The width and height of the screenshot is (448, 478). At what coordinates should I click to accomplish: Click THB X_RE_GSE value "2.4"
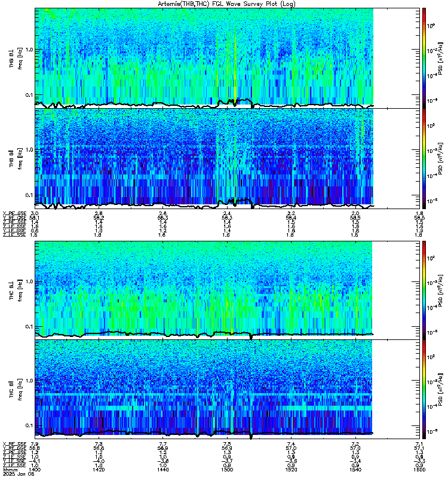(227, 213)
